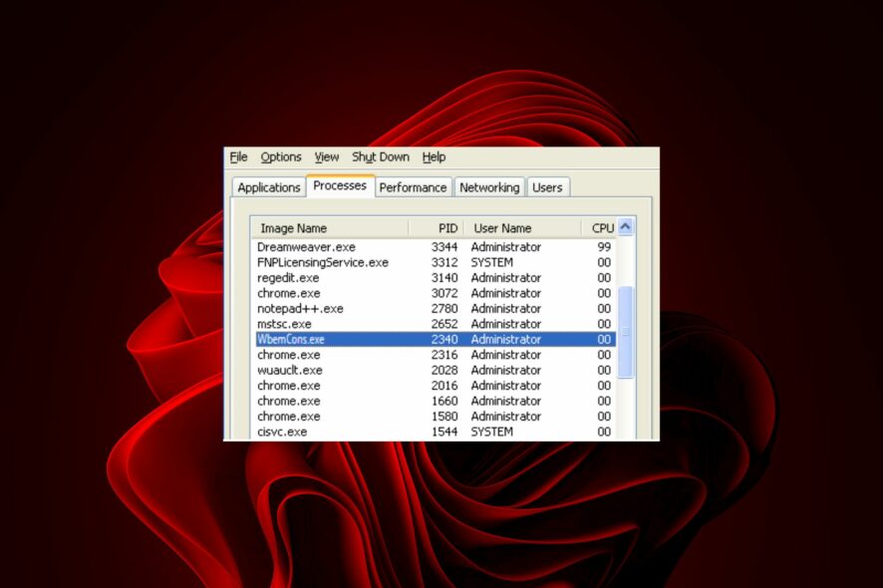
Task: Go to the Users tab
Action: [x=547, y=187]
